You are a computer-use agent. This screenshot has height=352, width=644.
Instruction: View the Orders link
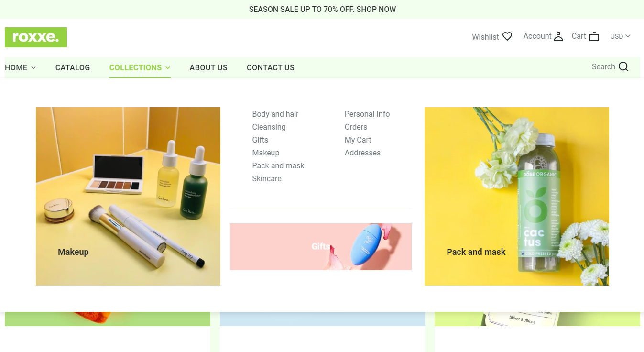coord(356,127)
